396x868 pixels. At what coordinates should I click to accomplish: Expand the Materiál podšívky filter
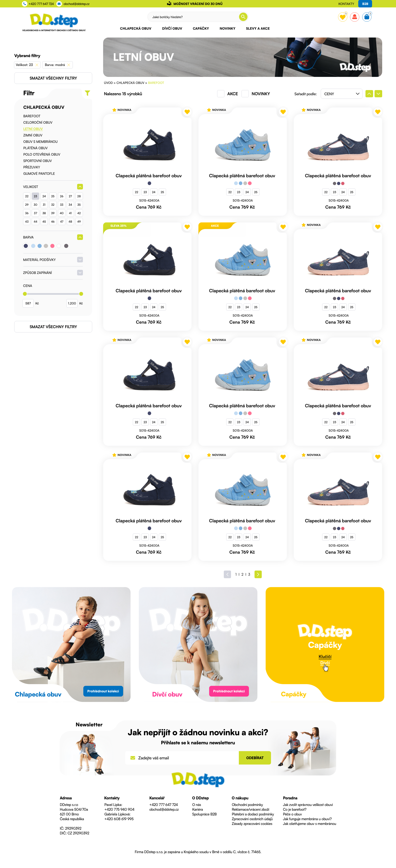pos(80,260)
